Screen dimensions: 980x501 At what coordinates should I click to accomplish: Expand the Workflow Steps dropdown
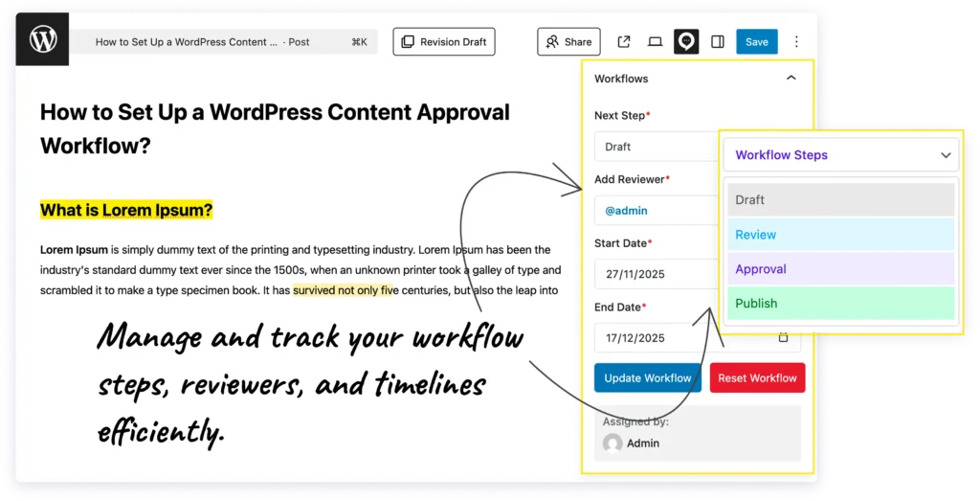click(842, 155)
